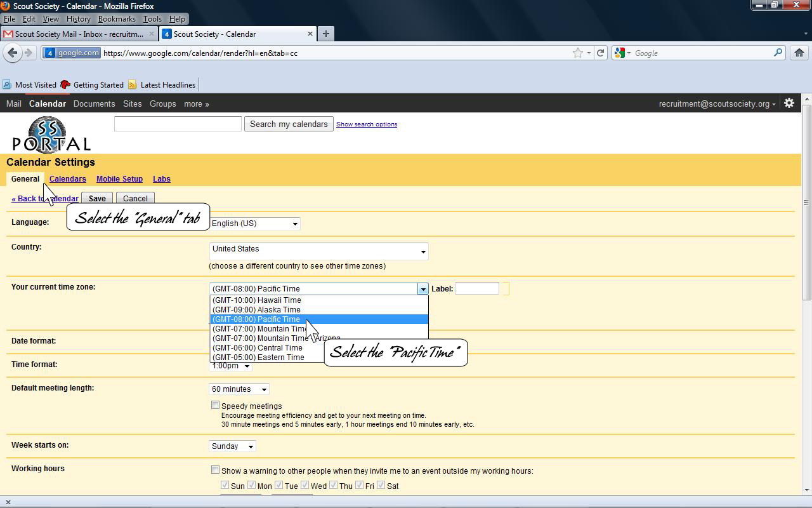The image size is (812, 508).
Task: Click the calendar search input field
Action: click(x=178, y=124)
